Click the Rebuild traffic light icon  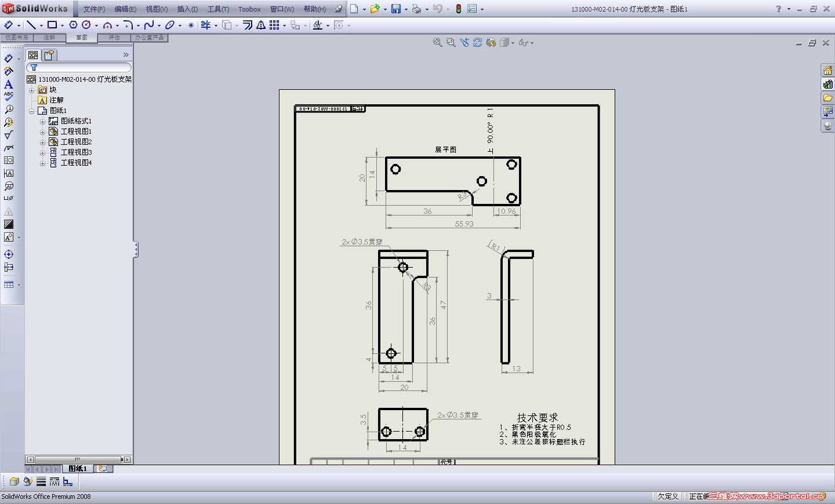[459, 9]
